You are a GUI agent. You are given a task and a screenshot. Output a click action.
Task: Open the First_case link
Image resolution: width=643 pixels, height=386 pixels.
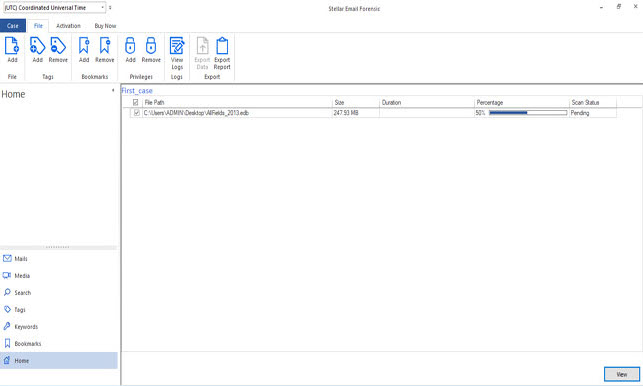click(137, 91)
